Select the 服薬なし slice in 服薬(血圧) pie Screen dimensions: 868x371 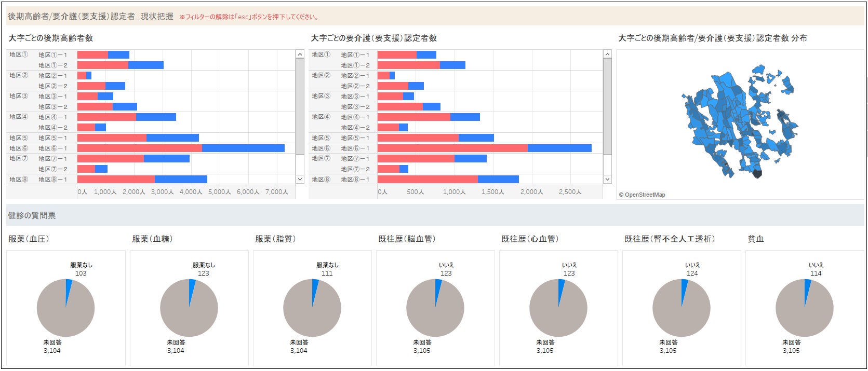tap(69, 291)
